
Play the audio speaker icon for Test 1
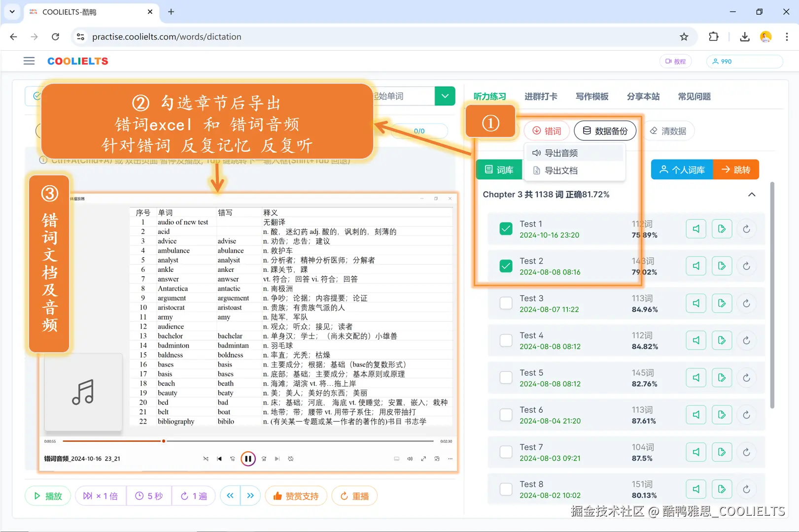click(695, 229)
